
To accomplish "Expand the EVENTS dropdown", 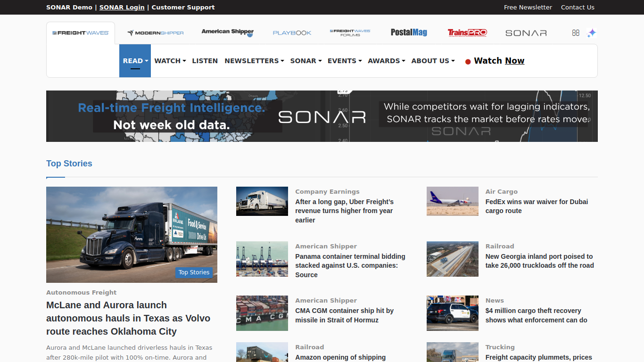I will (x=345, y=61).
